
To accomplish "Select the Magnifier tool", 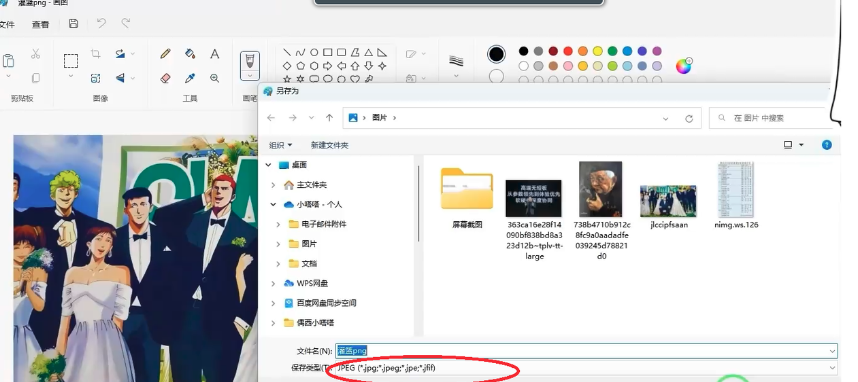I will click(x=214, y=78).
